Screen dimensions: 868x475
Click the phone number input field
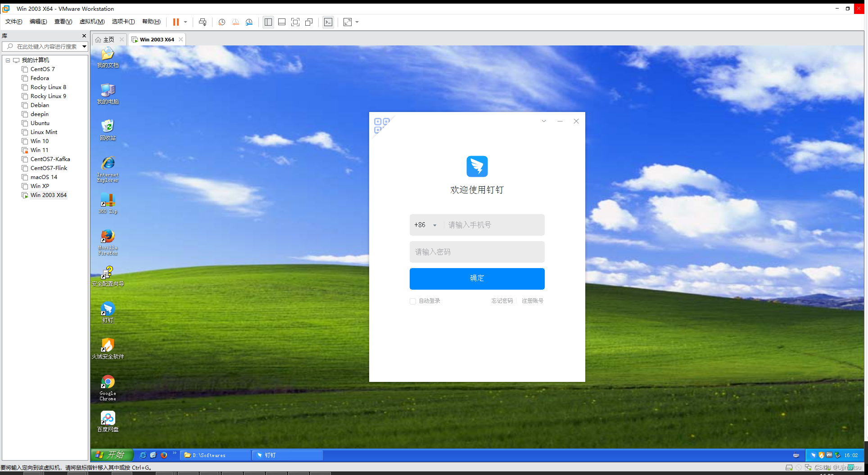coord(493,225)
